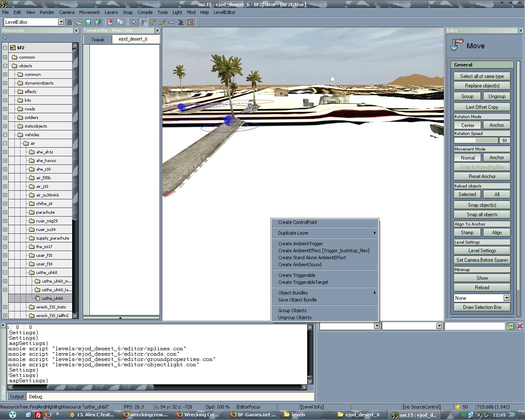
Task: Click the red-arrow import toolbar icon
Action: point(110,22)
